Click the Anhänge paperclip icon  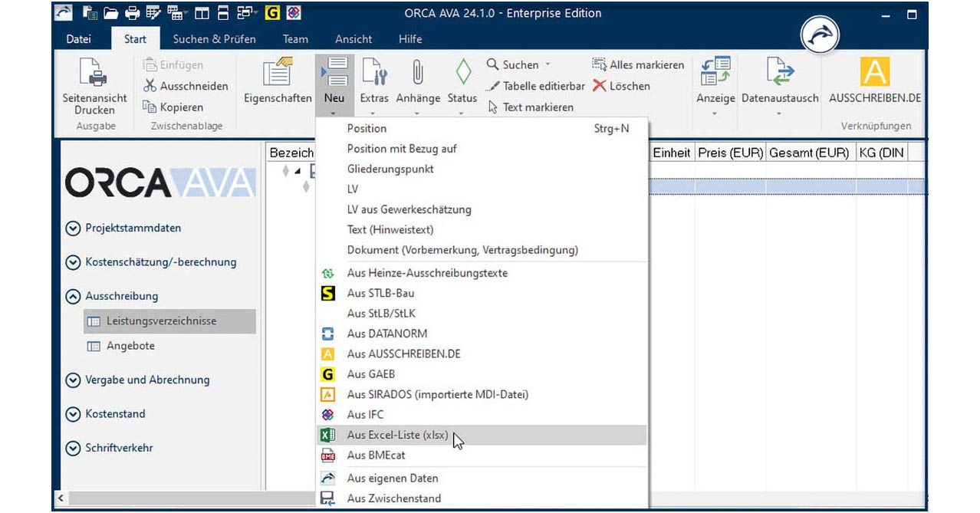tap(418, 73)
